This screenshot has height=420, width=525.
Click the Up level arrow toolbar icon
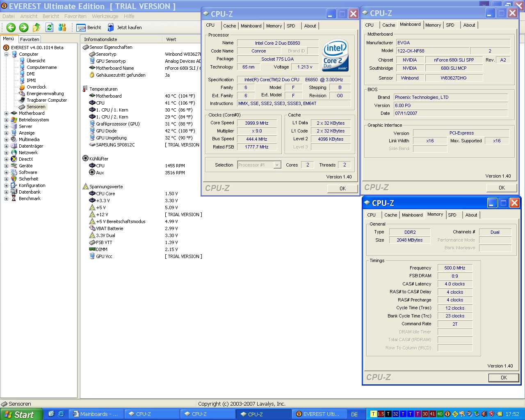tap(37, 27)
